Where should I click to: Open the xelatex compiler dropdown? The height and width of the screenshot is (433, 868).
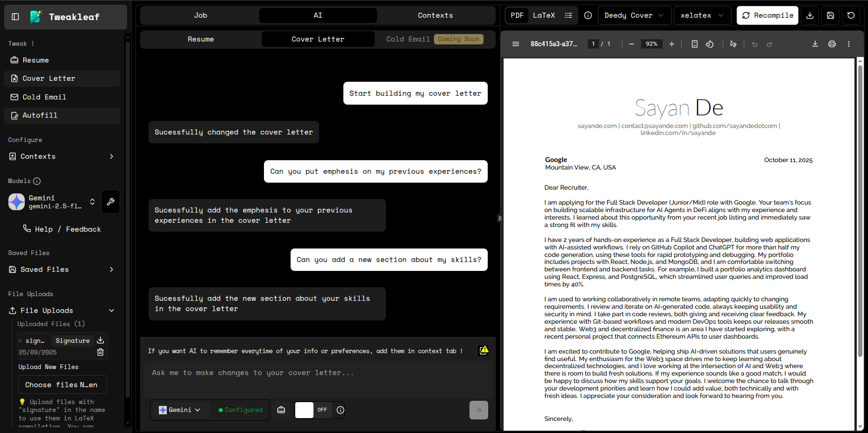[702, 15]
